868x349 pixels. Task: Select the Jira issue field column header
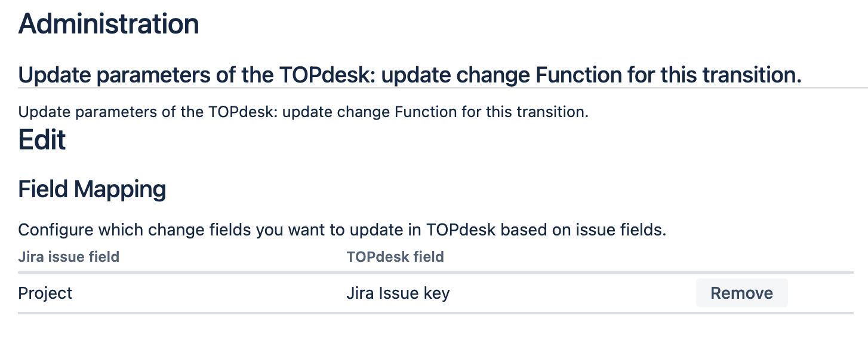pos(69,257)
